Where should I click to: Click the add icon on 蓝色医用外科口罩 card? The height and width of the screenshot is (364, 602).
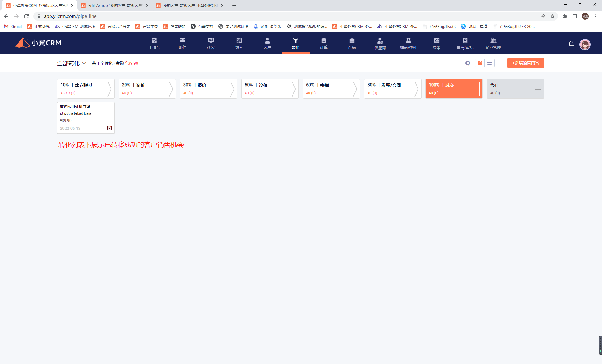[110, 128]
